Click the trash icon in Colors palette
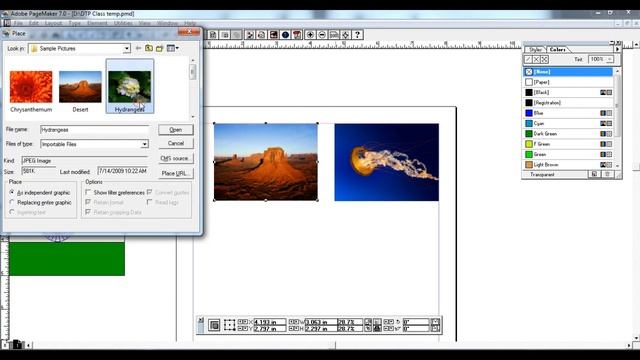This screenshot has height=360, width=640. (x=607, y=174)
